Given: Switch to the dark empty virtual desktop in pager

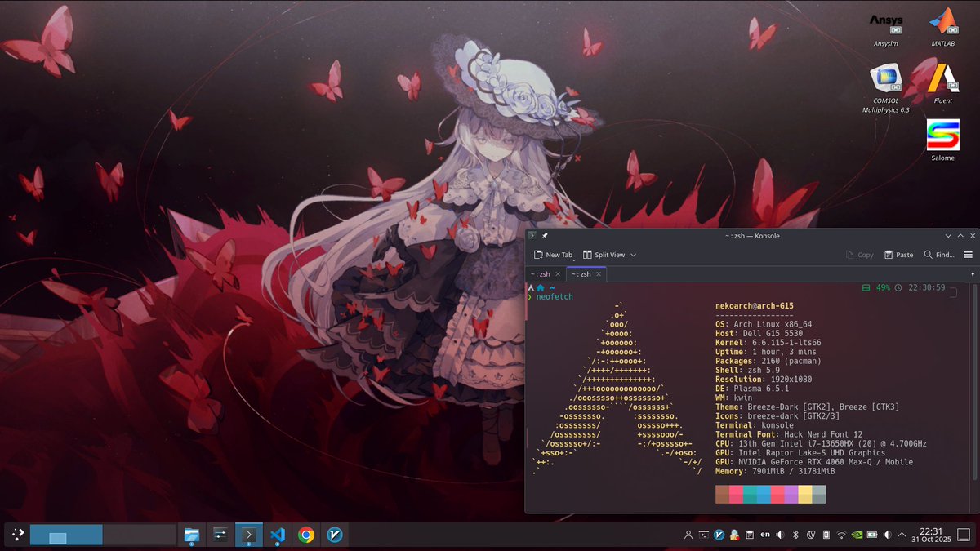Looking at the screenshot, I should tap(140, 535).
